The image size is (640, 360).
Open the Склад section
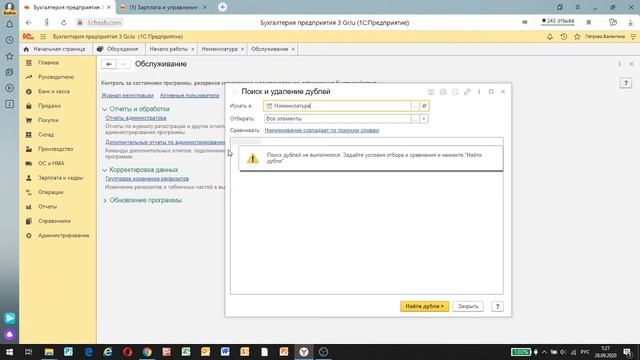(46, 134)
